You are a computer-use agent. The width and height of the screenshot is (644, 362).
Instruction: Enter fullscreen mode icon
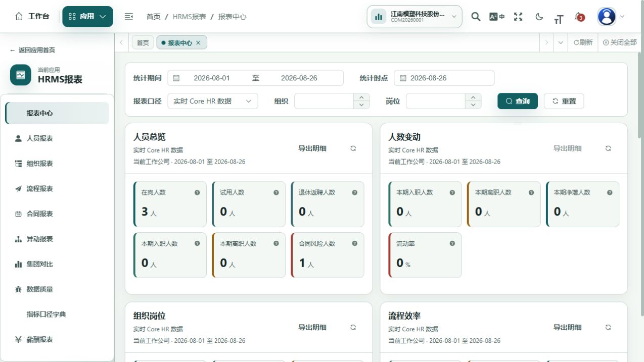518,17
